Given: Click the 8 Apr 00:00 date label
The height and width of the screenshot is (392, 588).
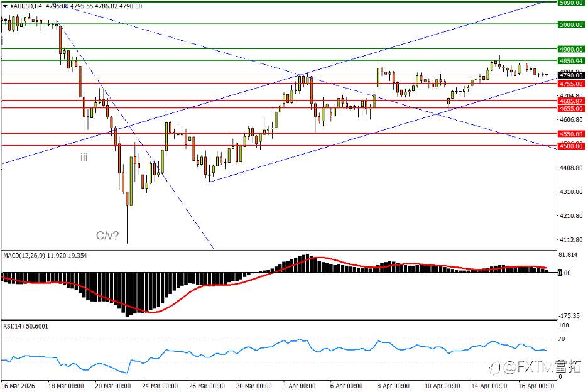Looking at the screenshot, I should 393,386.
